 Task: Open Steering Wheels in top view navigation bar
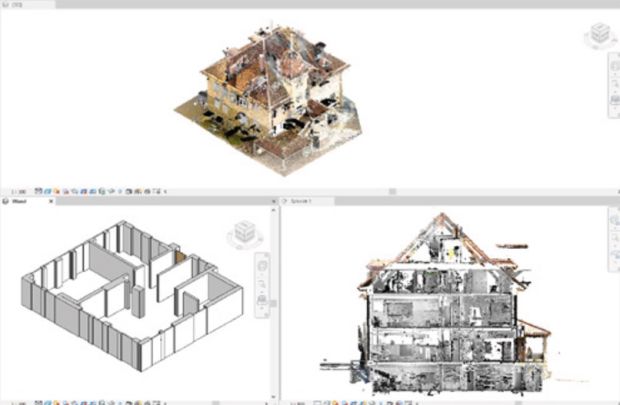click(615, 67)
